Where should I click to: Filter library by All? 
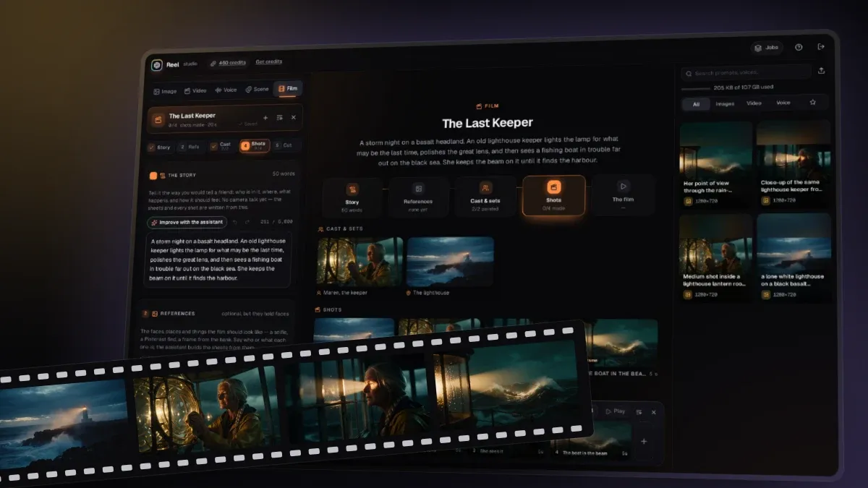[696, 104]
